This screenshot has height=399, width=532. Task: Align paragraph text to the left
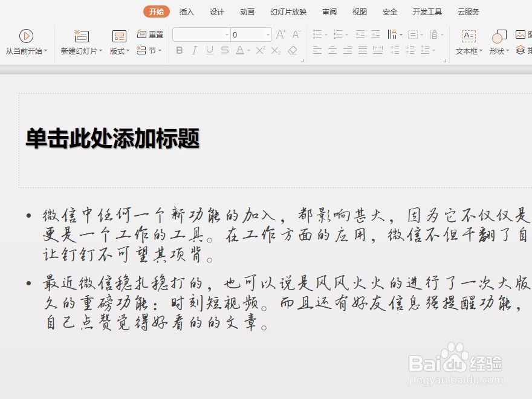coord(317,51)
